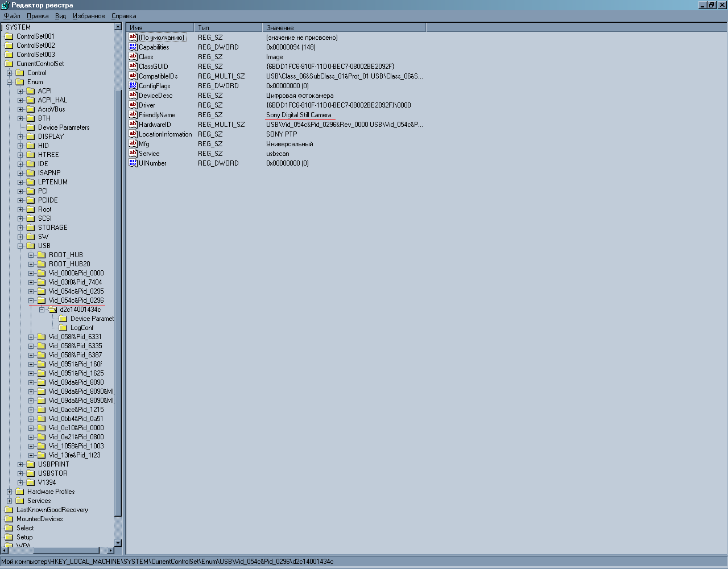This screenshot has height=569, width=728.
Task: Expand the Vid_054c&Pid_0295 key
Action: 31,291
